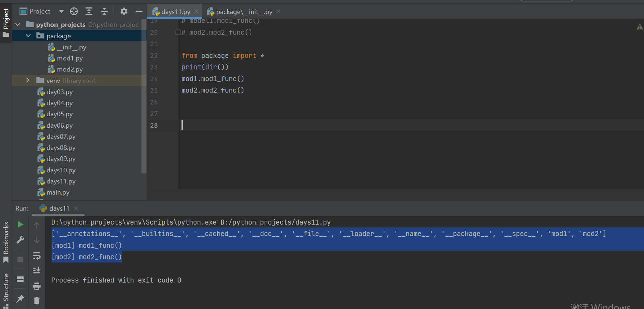Click the Up the Stack Trace arrow

click(x=37, y=225)
